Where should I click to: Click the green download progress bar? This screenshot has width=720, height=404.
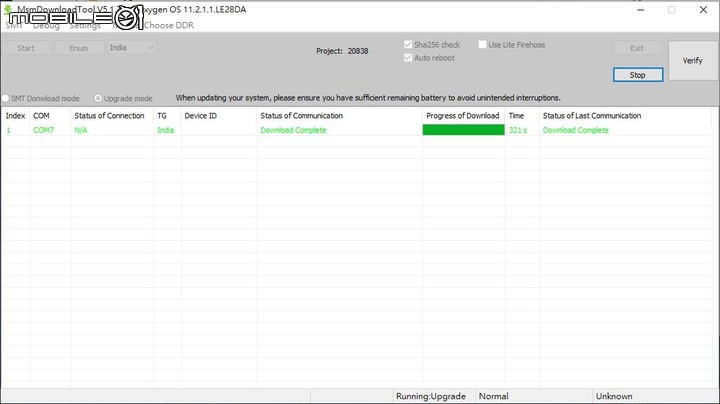coord(463,130)
